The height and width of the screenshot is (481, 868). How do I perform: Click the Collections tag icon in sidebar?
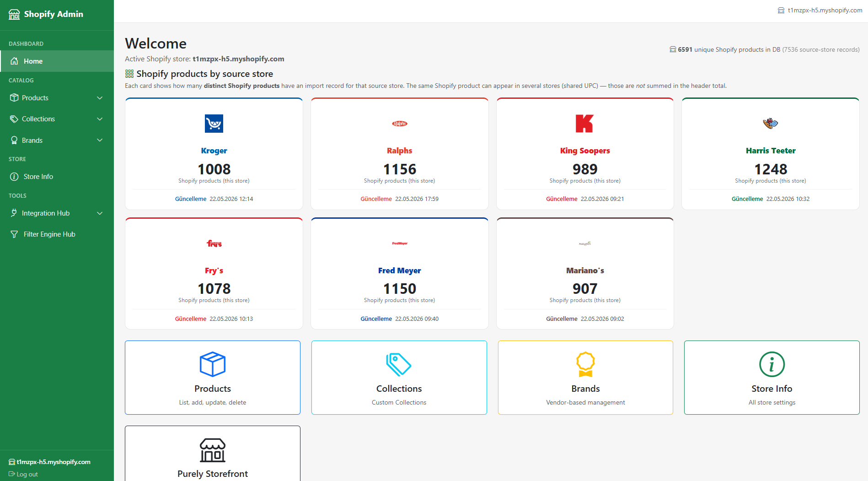point(14,119)
